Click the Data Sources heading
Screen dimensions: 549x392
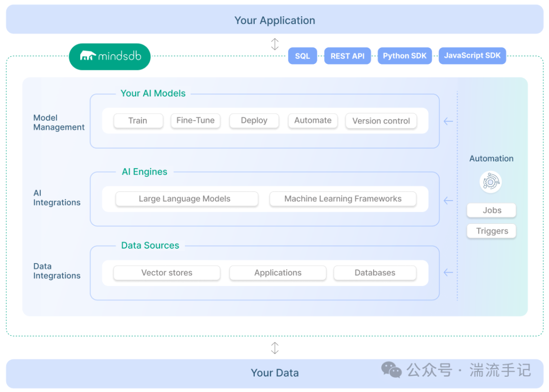(x=150, y=245)
